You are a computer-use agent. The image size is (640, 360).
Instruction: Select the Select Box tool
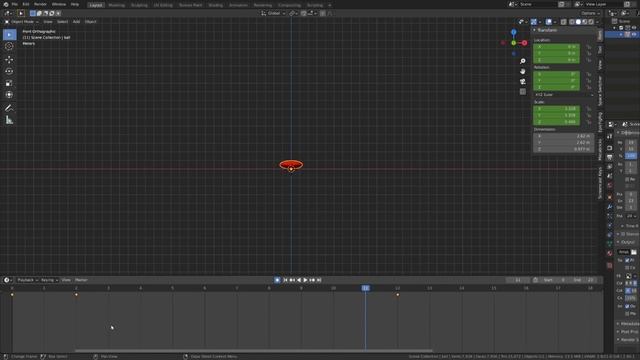click(9, 35)
